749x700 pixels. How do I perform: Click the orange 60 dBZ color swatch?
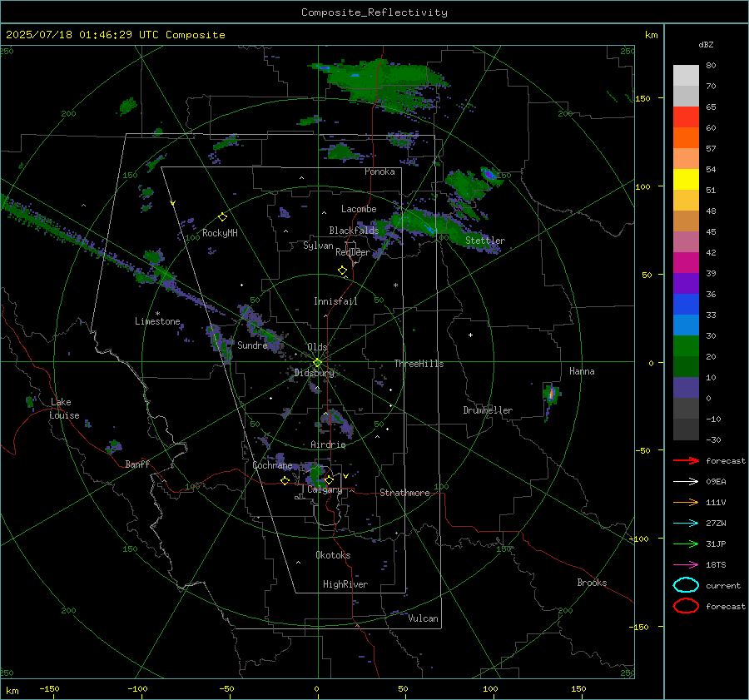point(686,137)
